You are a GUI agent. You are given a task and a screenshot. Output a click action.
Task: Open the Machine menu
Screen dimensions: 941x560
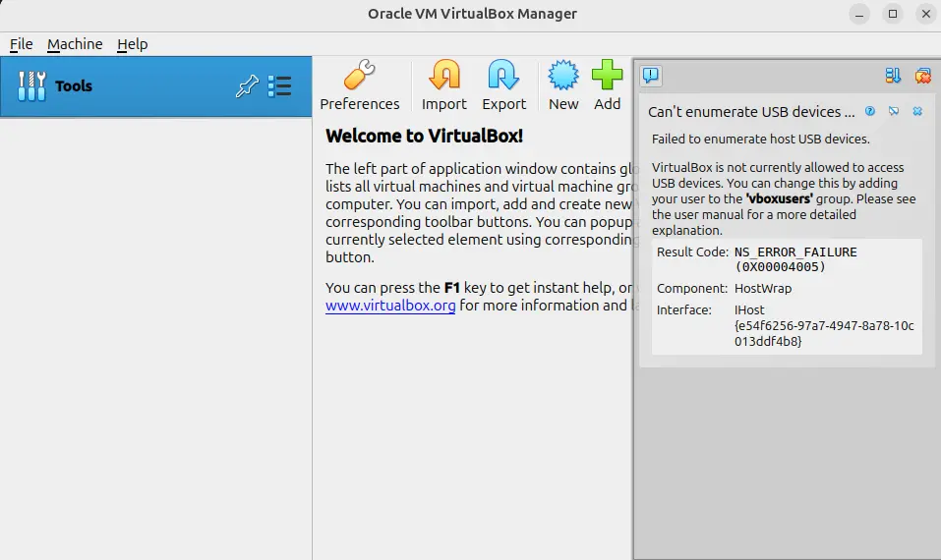[75, 44]
